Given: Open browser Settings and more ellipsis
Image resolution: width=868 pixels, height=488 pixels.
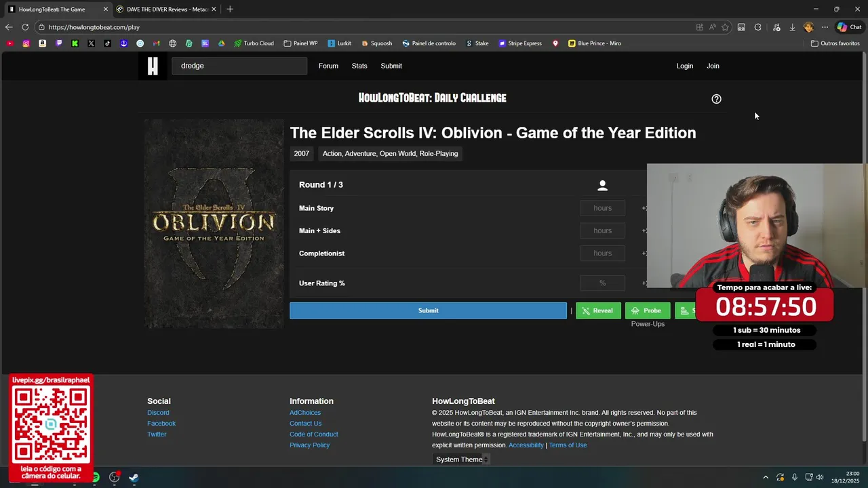Looking at the screenshot, I should click(x=825, y=27).
